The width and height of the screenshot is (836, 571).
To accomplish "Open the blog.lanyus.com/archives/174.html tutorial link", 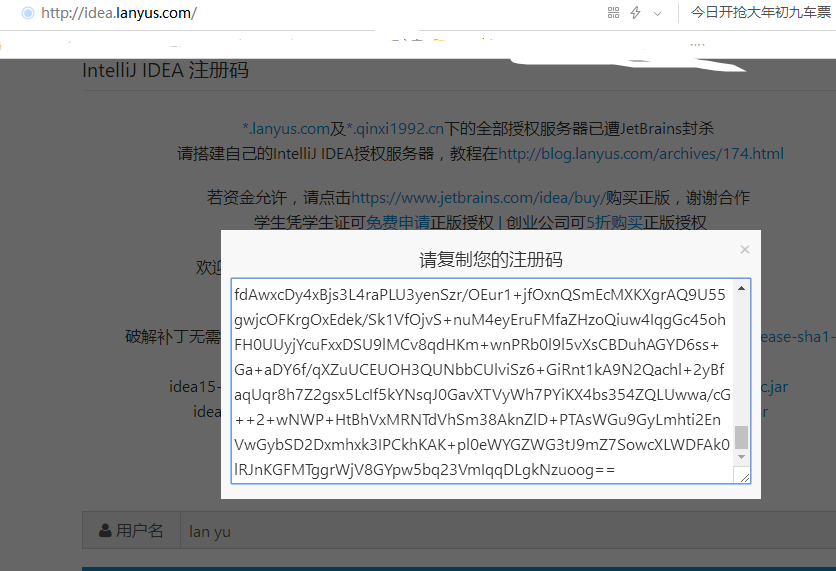I will click(641, 154).
